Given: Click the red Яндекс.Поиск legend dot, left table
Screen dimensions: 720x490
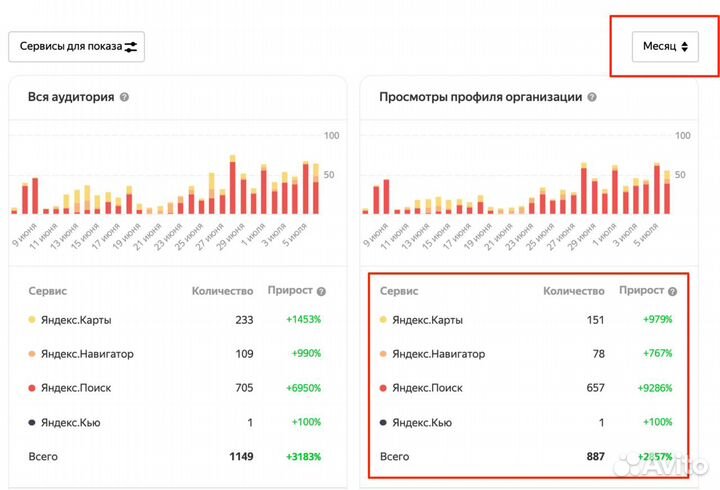Looking at the screenshot, I should click(x=32, y=388).
